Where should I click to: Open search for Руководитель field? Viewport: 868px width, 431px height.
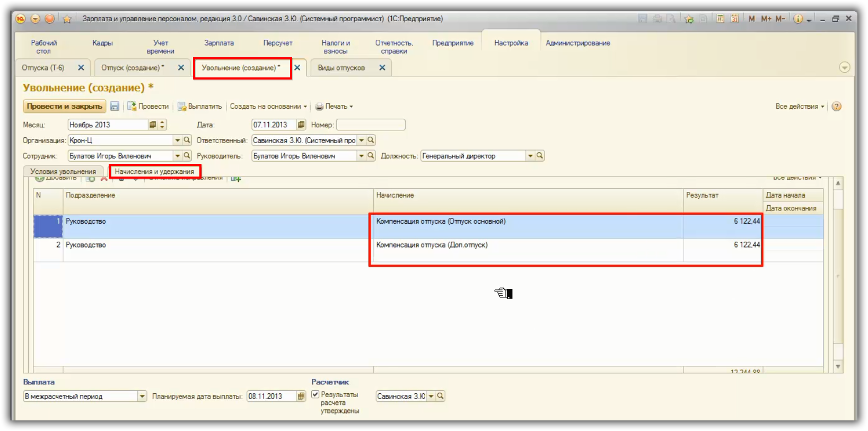371,156
